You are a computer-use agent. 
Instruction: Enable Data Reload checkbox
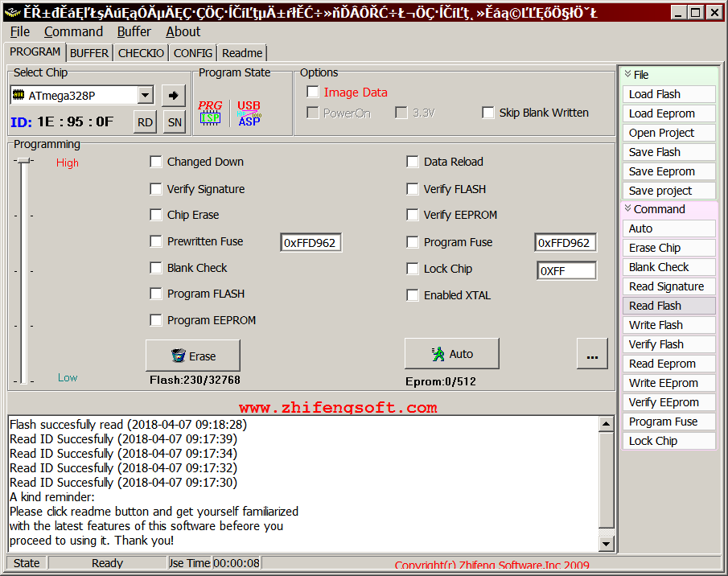click(x=413, y=162)
